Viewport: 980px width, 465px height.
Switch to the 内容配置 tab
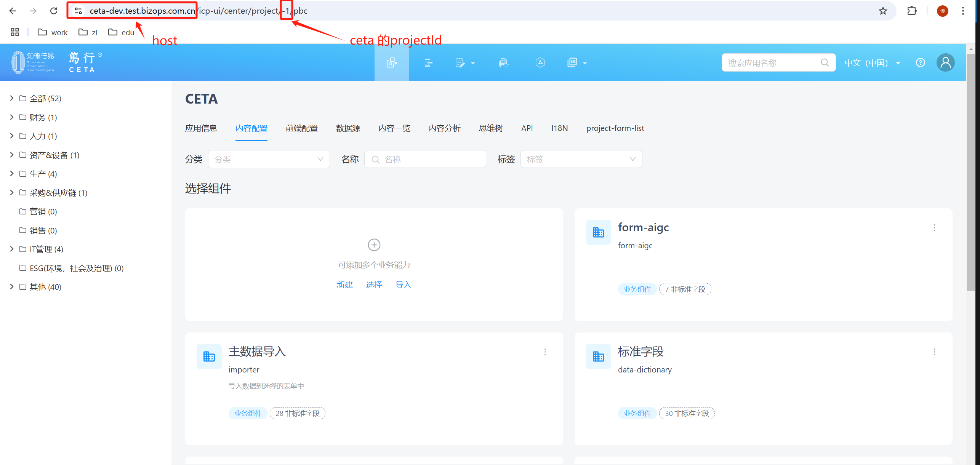(251, 128)
